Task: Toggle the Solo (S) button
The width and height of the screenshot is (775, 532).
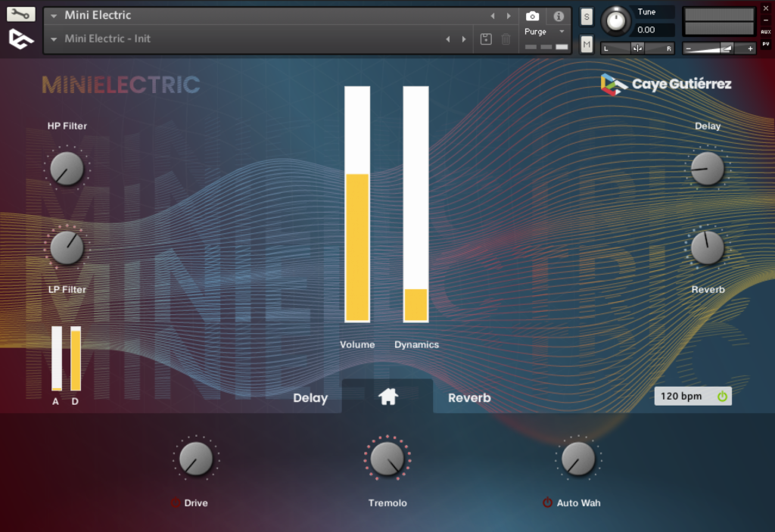Action: 587,17
